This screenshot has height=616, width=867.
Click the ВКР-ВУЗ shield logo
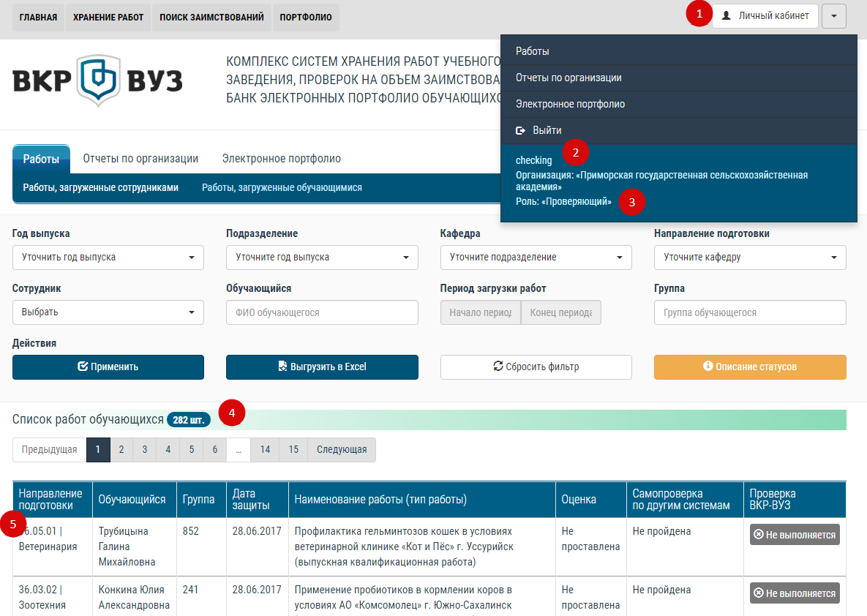pyautogui.click(x=97, y=81)
